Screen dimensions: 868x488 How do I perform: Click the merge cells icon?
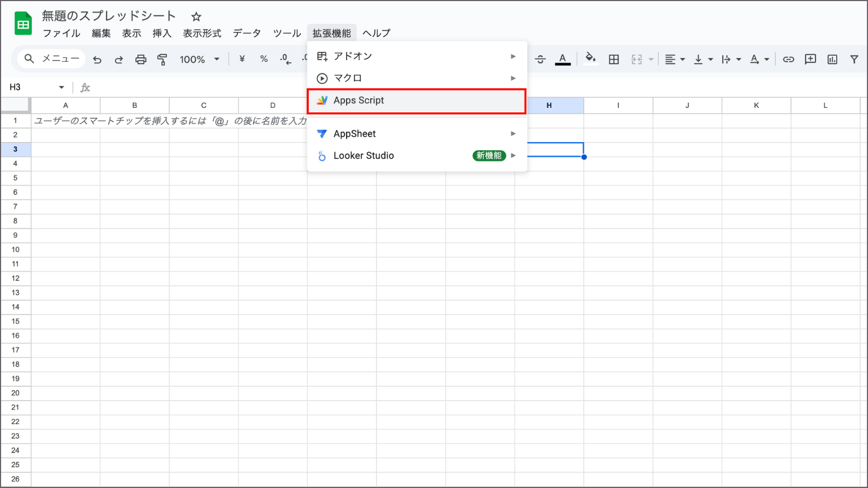coord(637,59)
